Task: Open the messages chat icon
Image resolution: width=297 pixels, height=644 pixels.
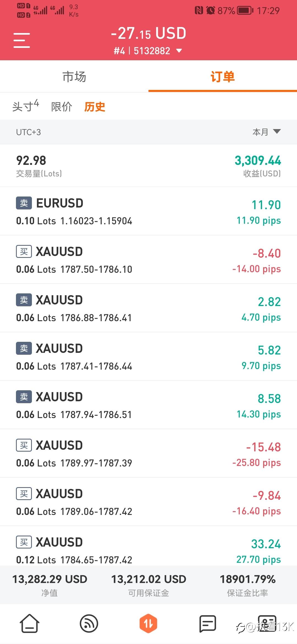Action: [207, 623]
